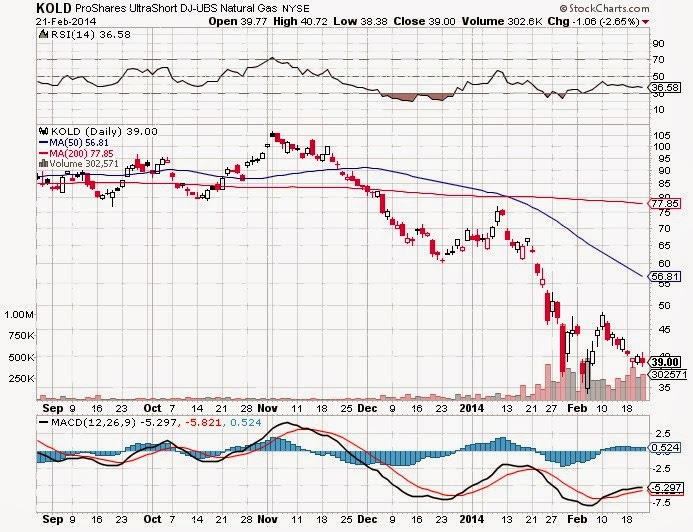Click the 70 RSI axis level
The height and width of the screenshot is (532, 693).
659,60
